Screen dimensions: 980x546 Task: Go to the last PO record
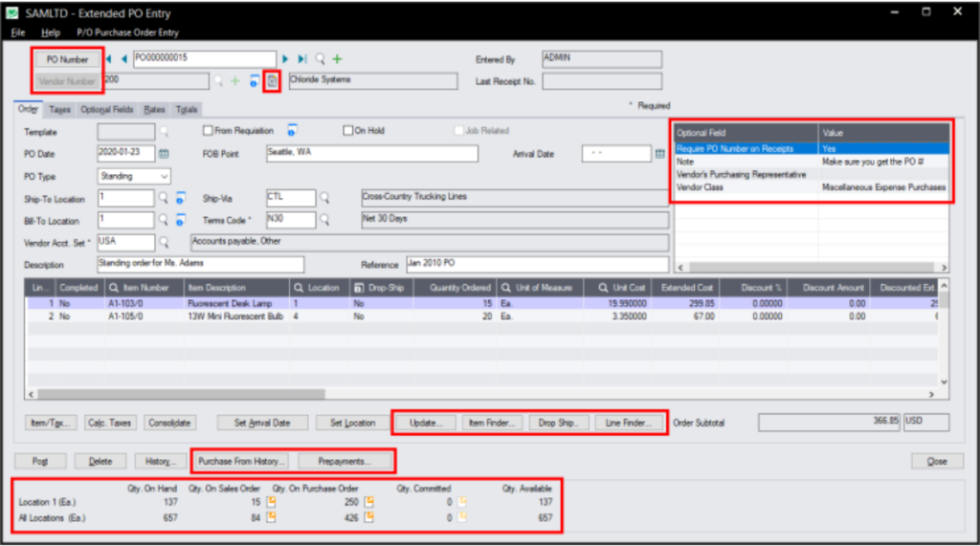click(x=302, y=58)
